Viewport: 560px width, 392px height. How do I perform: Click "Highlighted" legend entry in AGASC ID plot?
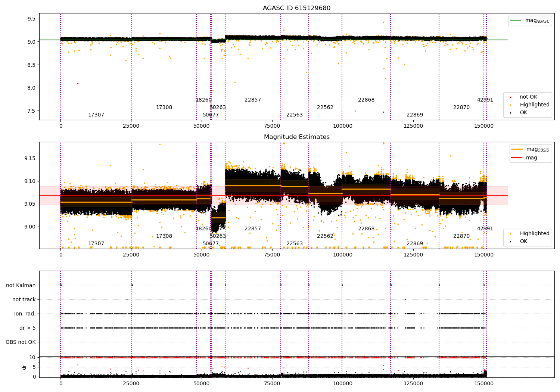530,105
